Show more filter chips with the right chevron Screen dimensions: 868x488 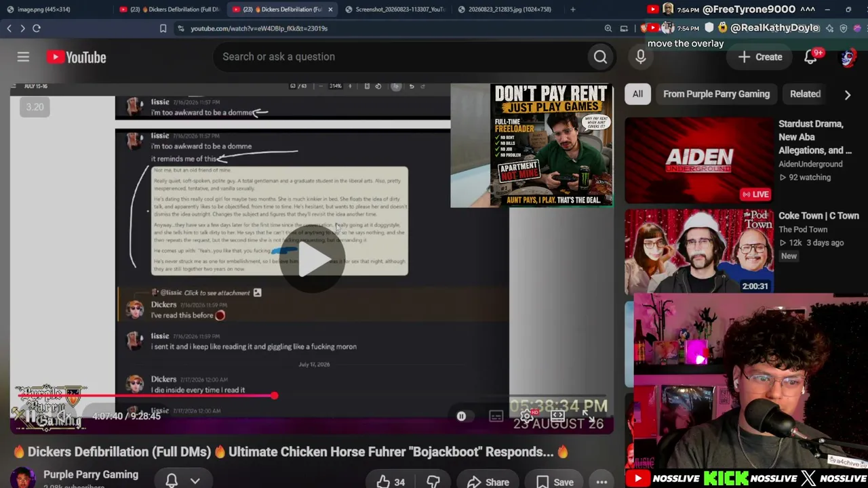click(848, 95)
